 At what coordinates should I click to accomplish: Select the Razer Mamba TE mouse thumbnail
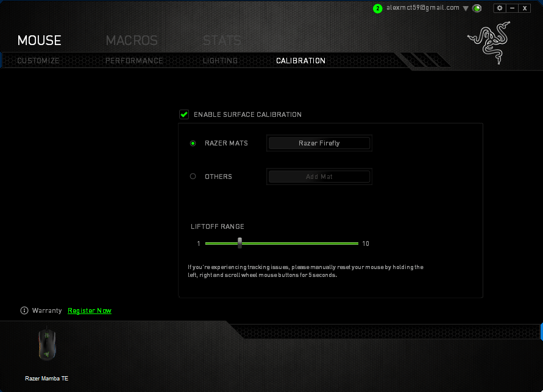coord(47,344)
